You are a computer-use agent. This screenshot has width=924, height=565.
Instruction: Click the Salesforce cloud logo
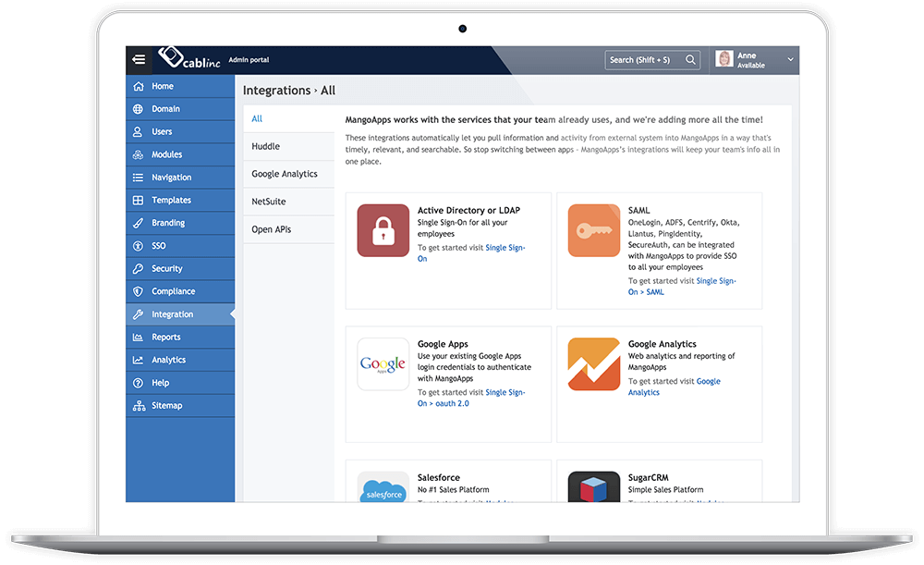pyautogui.click(x=383, y=487)
